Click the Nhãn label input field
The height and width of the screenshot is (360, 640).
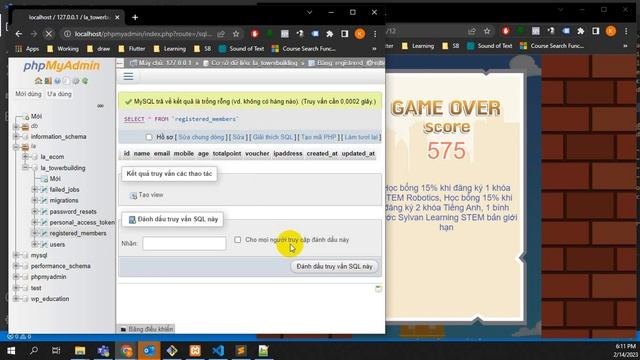pos(184,244)
